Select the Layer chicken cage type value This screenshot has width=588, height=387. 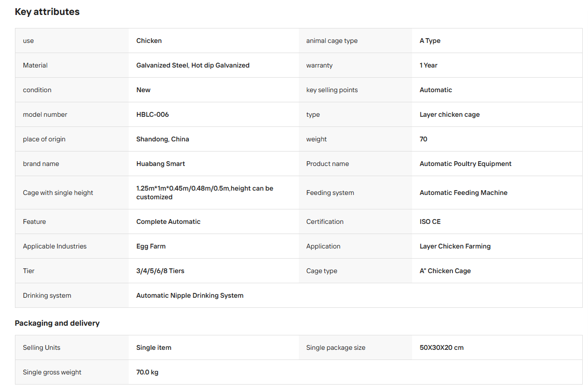(450, 114)
